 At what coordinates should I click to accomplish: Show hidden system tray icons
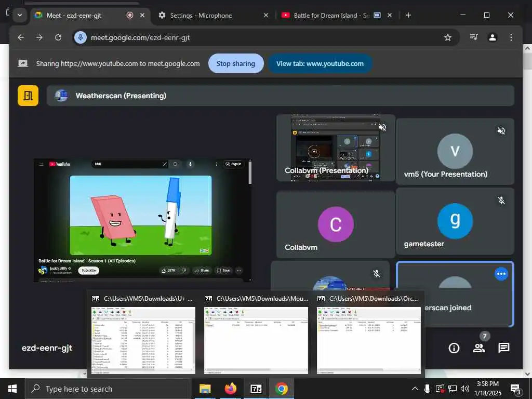pos(415,389)
